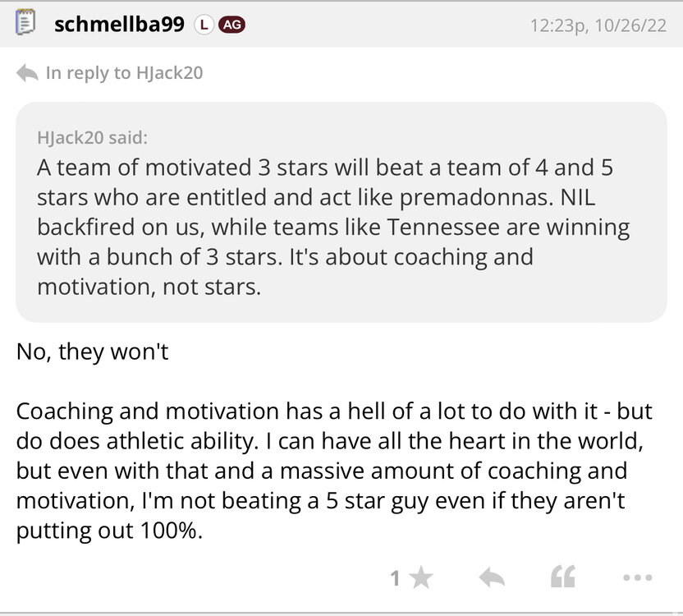Viewport: 683px width, 616px height.
Task: Click the arrow icon before 'In reply to'
Action: point(27,73)
